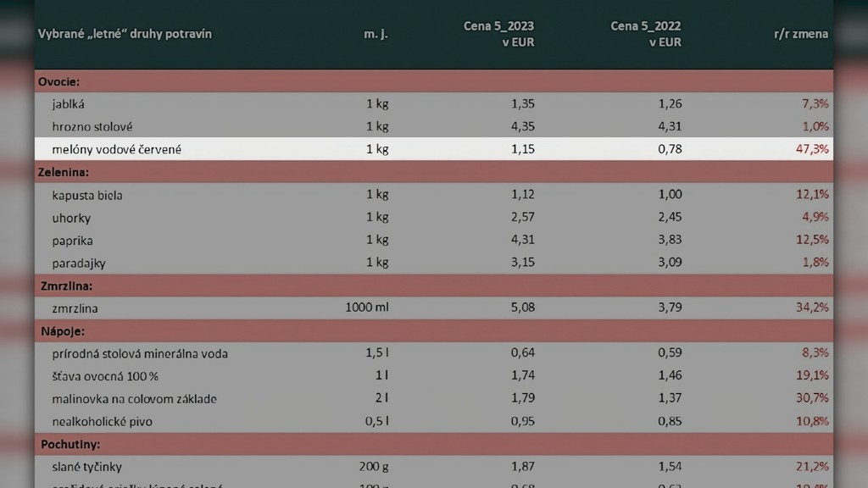Click highlighted "melóny vodové červené" row label

pos(117,150)
